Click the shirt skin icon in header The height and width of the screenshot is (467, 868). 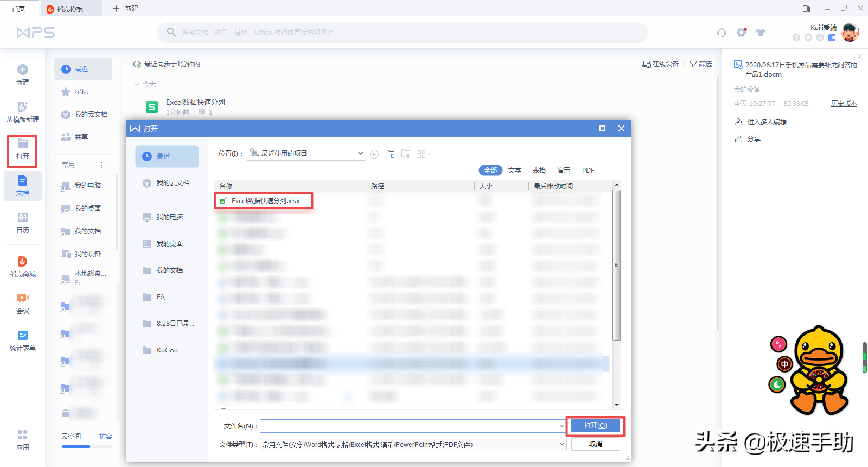pos(761,33)
